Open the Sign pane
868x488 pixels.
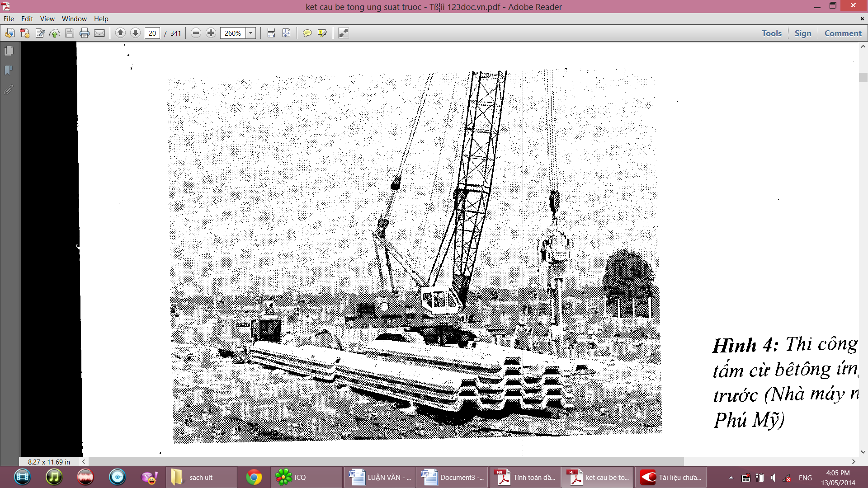click(803, 33)
